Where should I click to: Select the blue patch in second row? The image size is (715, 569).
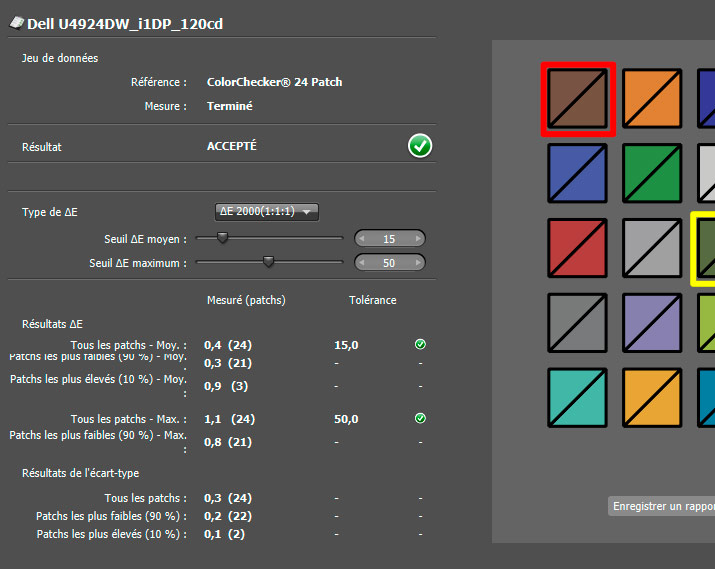pos(577,173)
